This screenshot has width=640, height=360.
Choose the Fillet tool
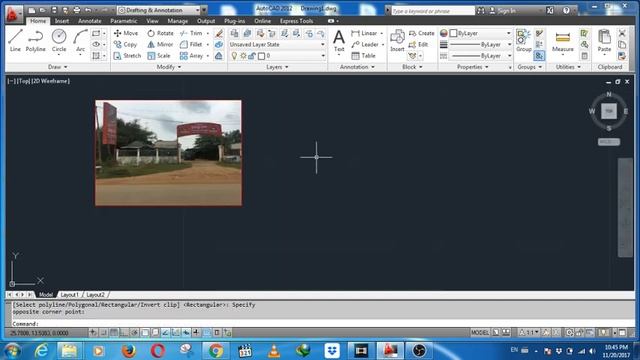coord(191,44)
